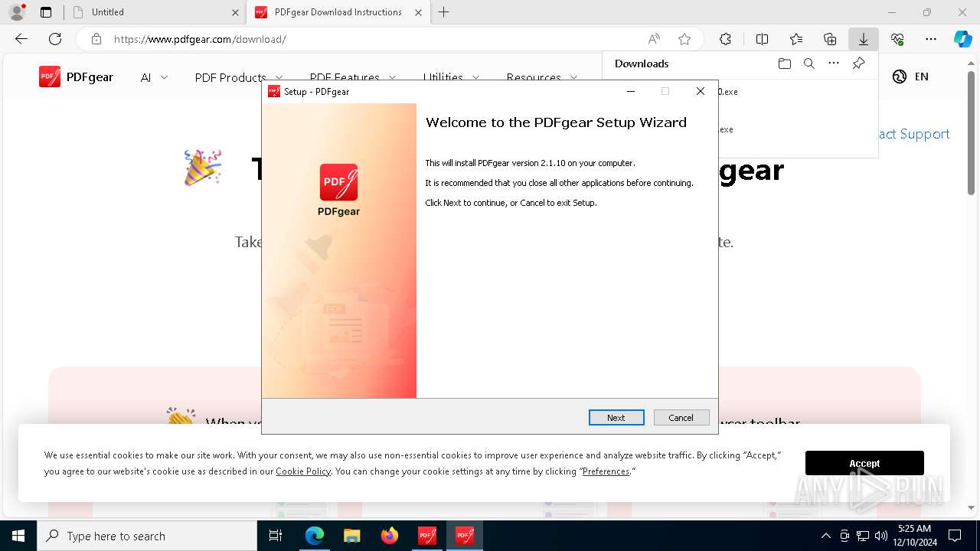Close the Setup - PDFgear window
This screenshot has height=551, width=980.
700,91
